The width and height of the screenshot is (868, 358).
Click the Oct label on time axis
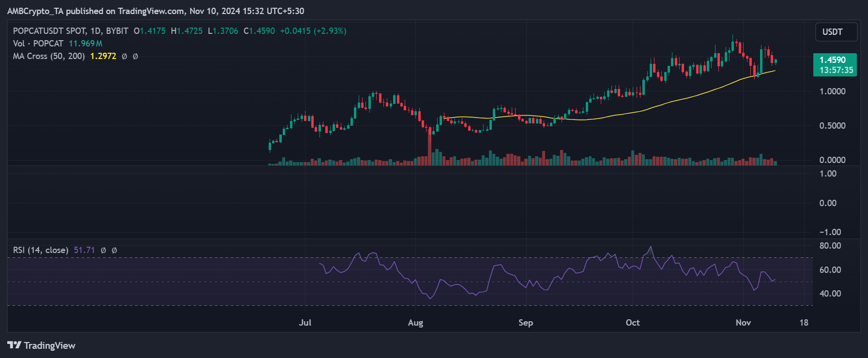pos(633,323)
